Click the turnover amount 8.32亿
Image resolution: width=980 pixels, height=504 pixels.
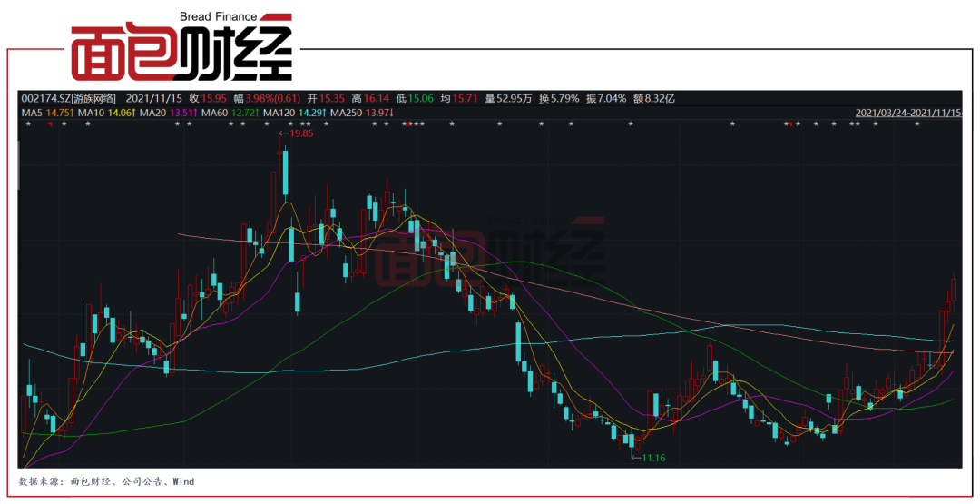tap(660, 99)
